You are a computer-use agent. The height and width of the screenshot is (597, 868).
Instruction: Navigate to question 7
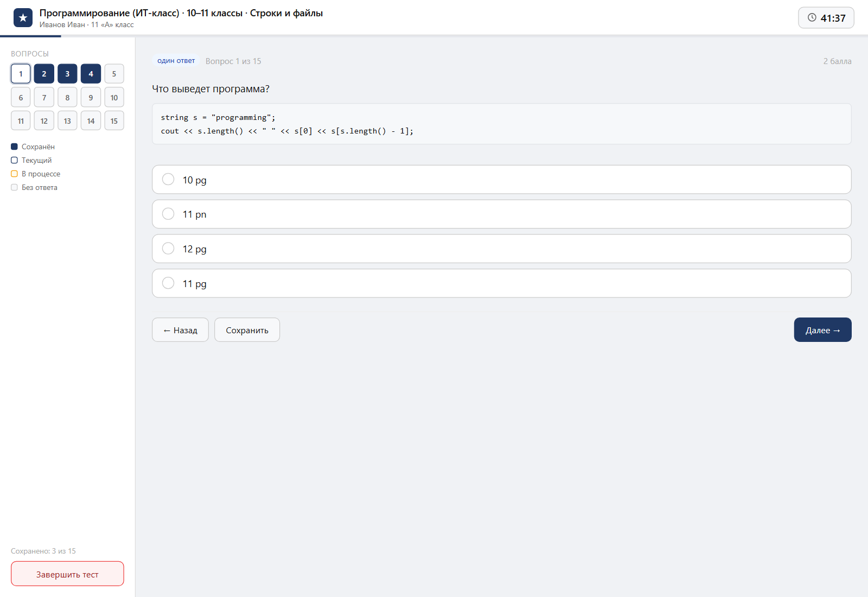(44, 98)
